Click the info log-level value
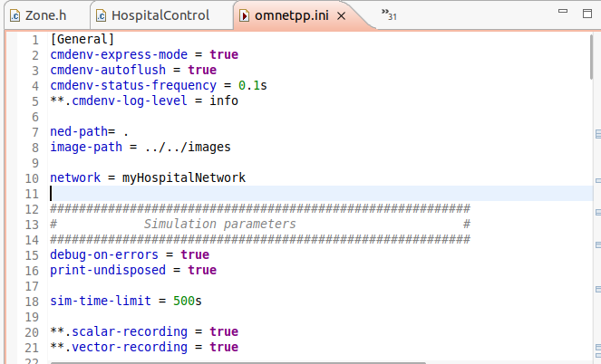Image resolution: width=601 pixels, height=364 pixels. tap(220, 101)
